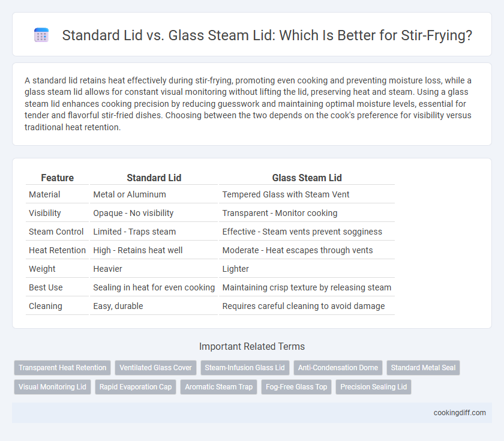Viewport: 504px width, 441px height.
Task: Click the Standard Lid column header
Action: [x=154, y=178]
